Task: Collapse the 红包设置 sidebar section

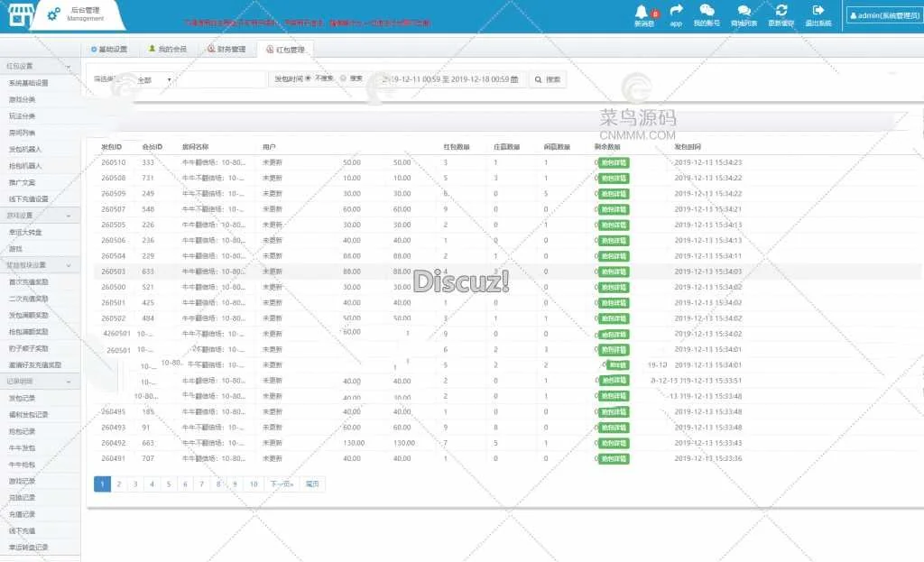Action: [69, 67]
